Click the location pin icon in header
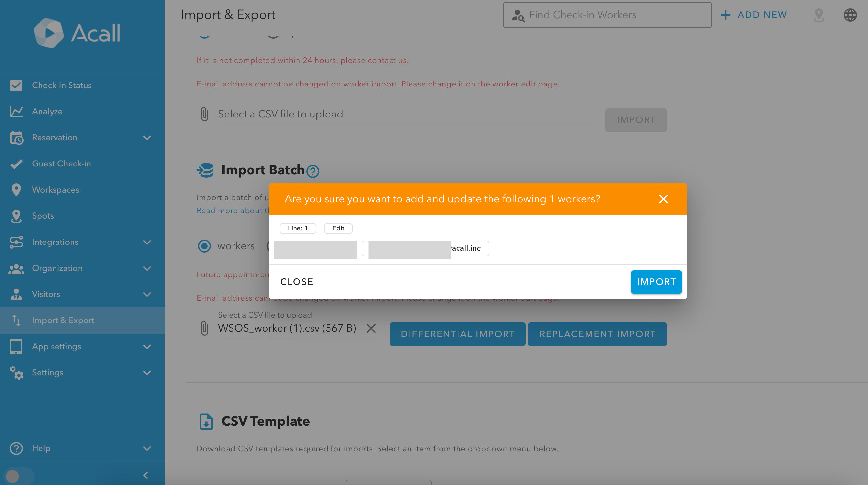868x485 pixels. 818,15
